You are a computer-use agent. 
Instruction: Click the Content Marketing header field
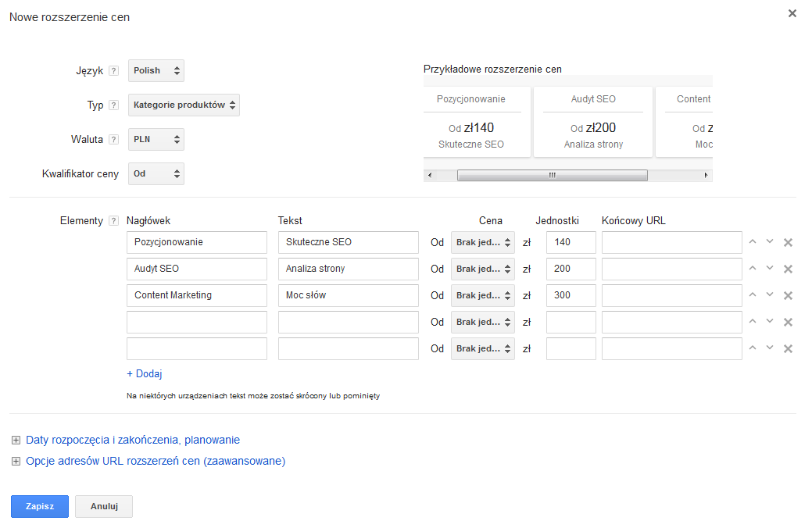[197, 295]
